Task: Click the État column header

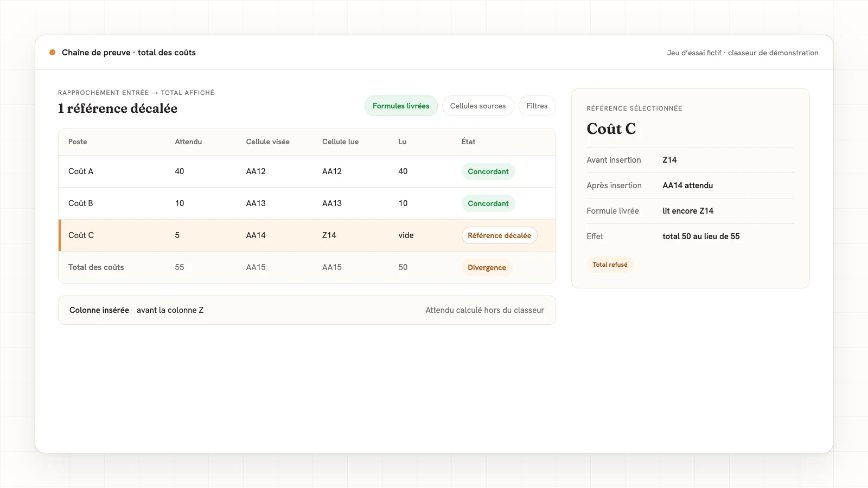Action: point(468,142)
